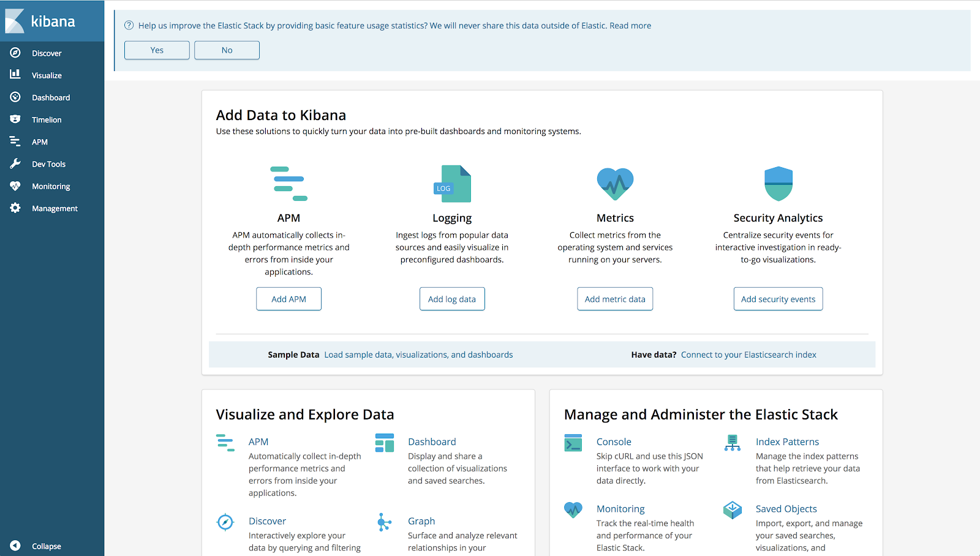Click Yes to share usage statistics
Image resolution: width=980 pixels, height=556 pixels.
[x=157, y=50]
